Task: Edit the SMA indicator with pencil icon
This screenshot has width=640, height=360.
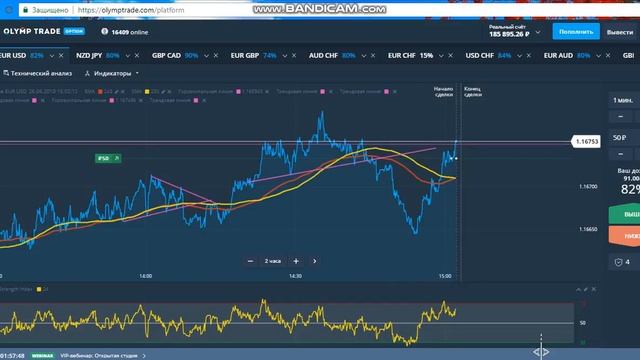Action: [x=163, y=92]
